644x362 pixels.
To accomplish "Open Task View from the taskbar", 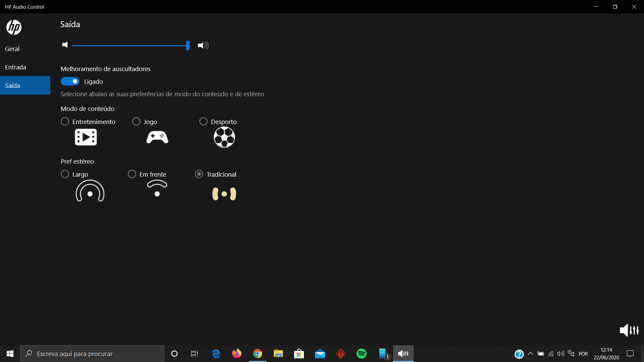I will pyautogui.click(x=195, y=354).
